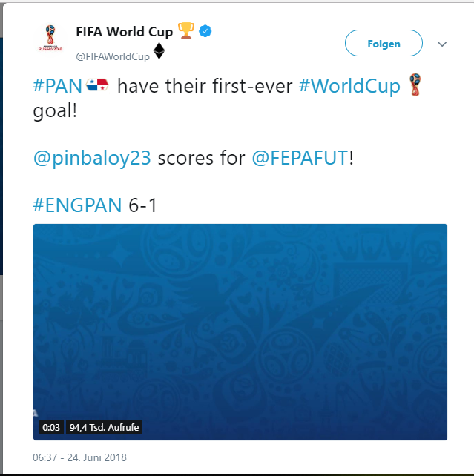Visit the @pinbaloy23 profile mention

click(92, 158)
